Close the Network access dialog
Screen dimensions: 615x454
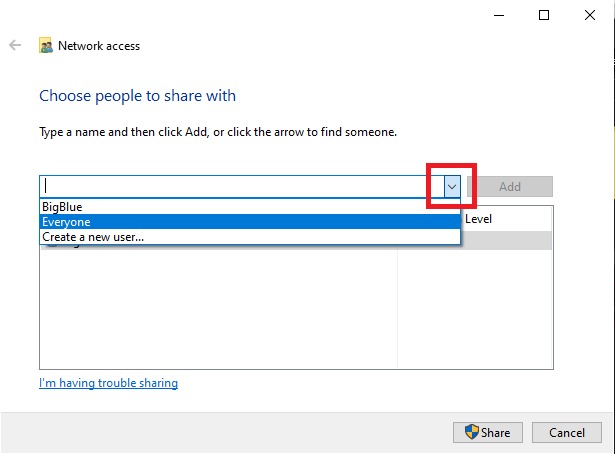(x=591, y=15)
